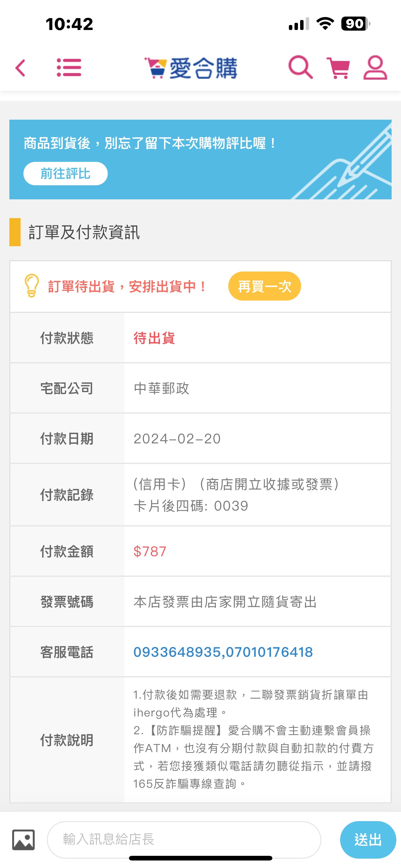Open search with the magnifier icon
The image size is (401, 868).
(x=300, y=67)
